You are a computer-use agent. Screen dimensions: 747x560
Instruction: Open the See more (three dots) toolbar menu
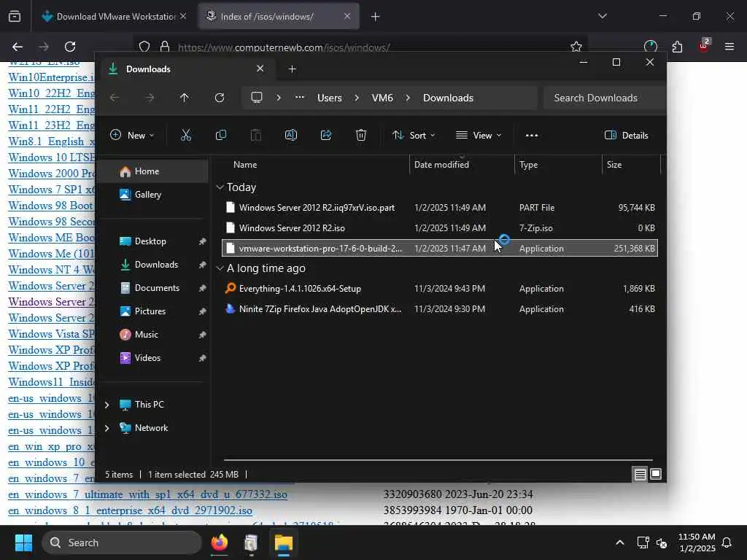(x=532, y=135)
